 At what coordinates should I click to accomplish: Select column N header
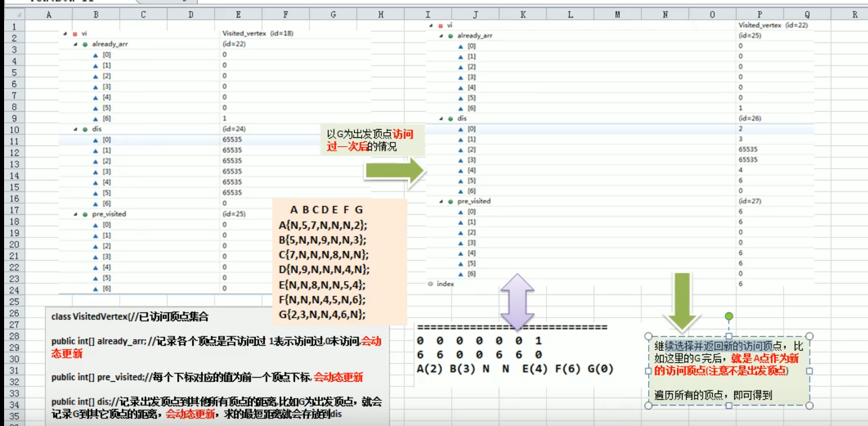point(665,15)
